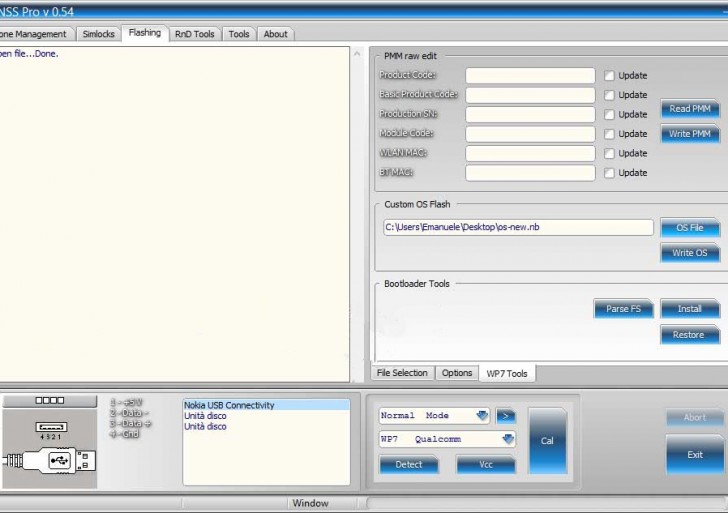Click the Read PMM button

coord(689,109)
